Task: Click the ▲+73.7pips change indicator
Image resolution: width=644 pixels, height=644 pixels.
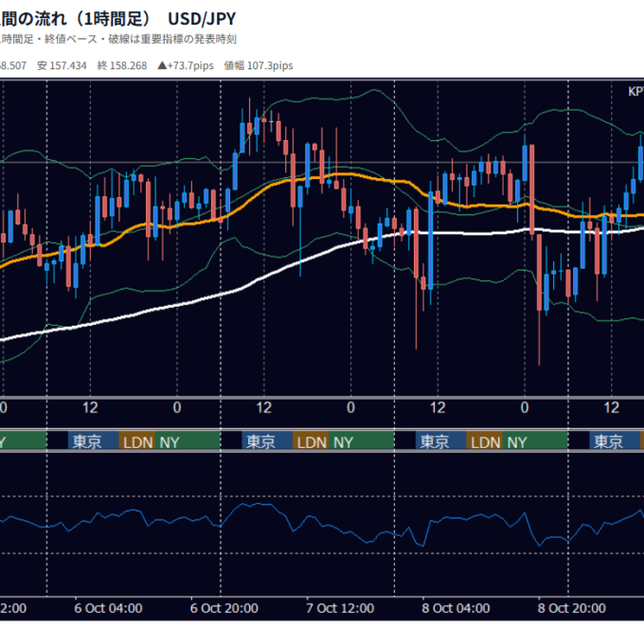Action: tap(186, 65)
